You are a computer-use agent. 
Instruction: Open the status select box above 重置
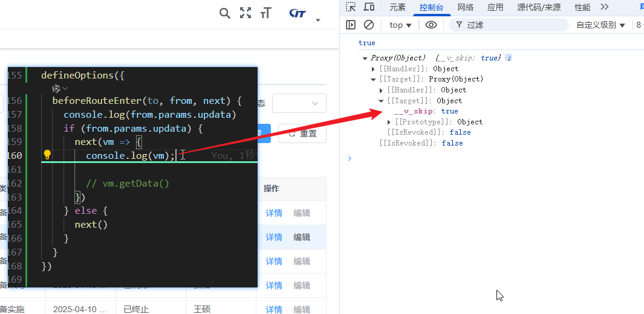[x=299, y=103]
